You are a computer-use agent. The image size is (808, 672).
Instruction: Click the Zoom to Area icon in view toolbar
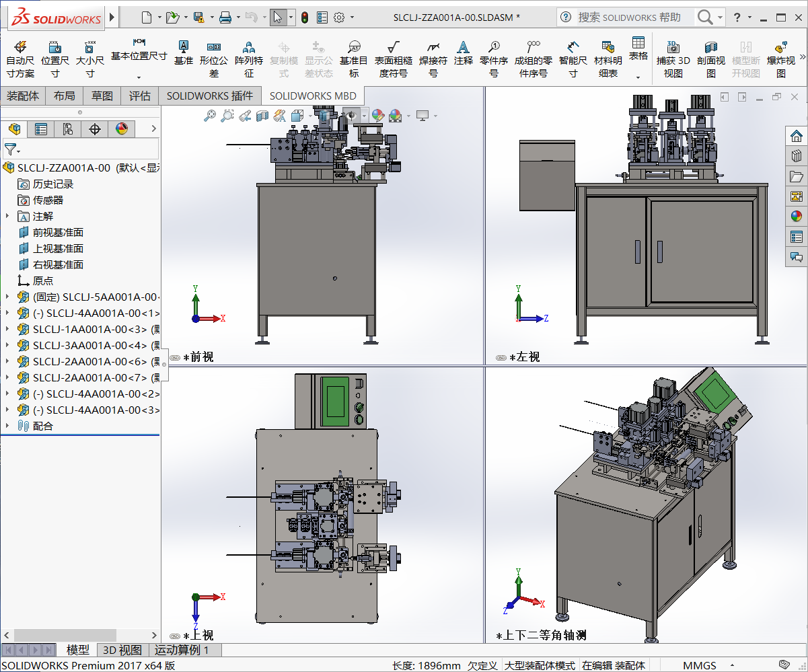(227, 116)
